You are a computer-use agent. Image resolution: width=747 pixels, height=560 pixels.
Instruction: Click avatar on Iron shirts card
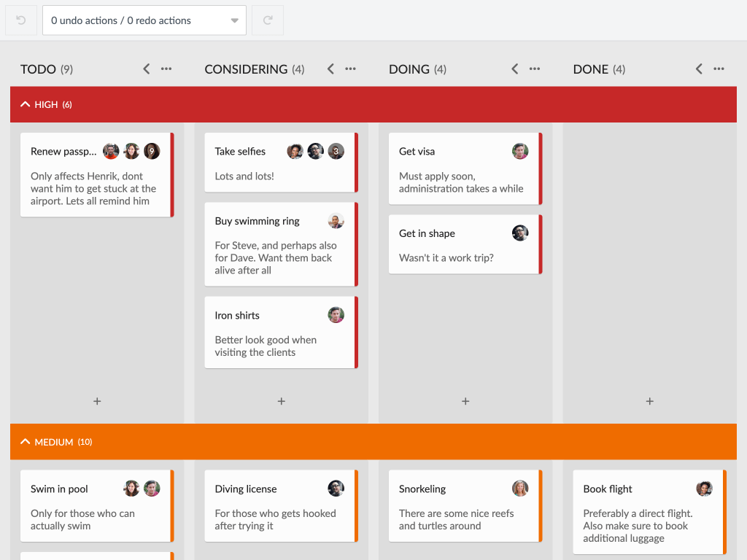[x=336, y=315]
